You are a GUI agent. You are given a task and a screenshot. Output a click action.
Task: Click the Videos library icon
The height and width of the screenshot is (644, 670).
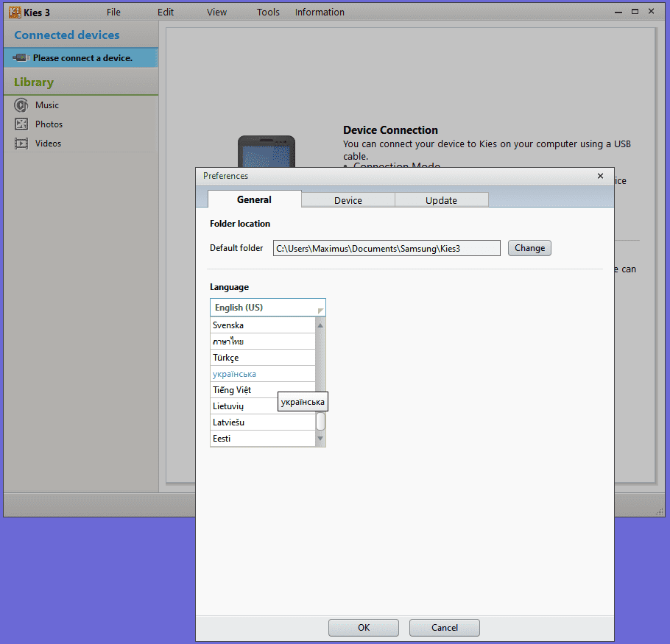21,144
